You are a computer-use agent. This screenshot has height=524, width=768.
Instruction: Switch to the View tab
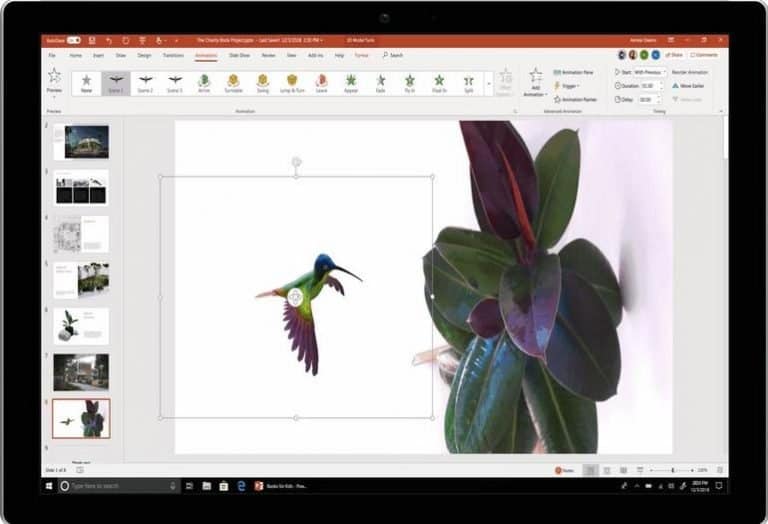click(x=291, y=55)
